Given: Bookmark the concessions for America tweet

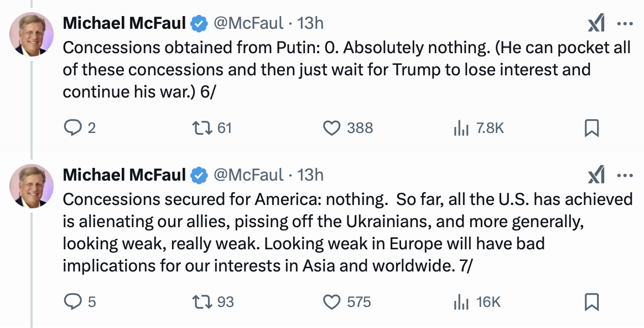Looking at the screenshot, I should point(591,302).
